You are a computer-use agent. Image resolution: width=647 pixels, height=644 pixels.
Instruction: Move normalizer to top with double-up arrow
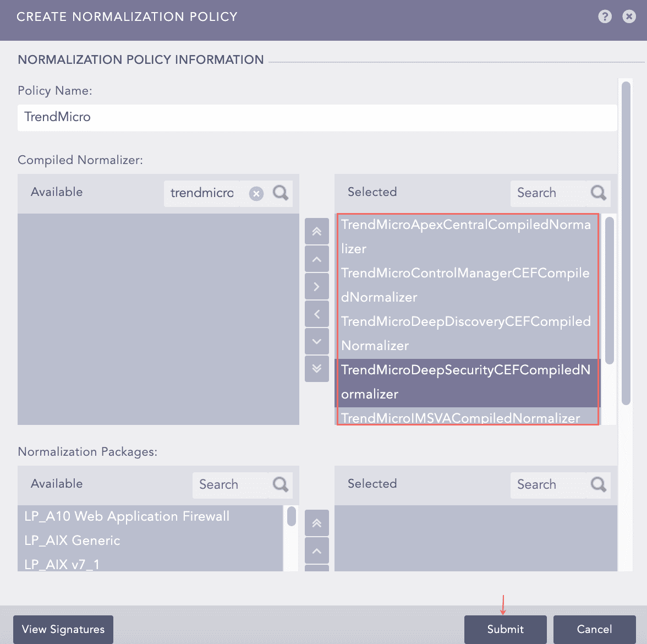tap(317, 232)
